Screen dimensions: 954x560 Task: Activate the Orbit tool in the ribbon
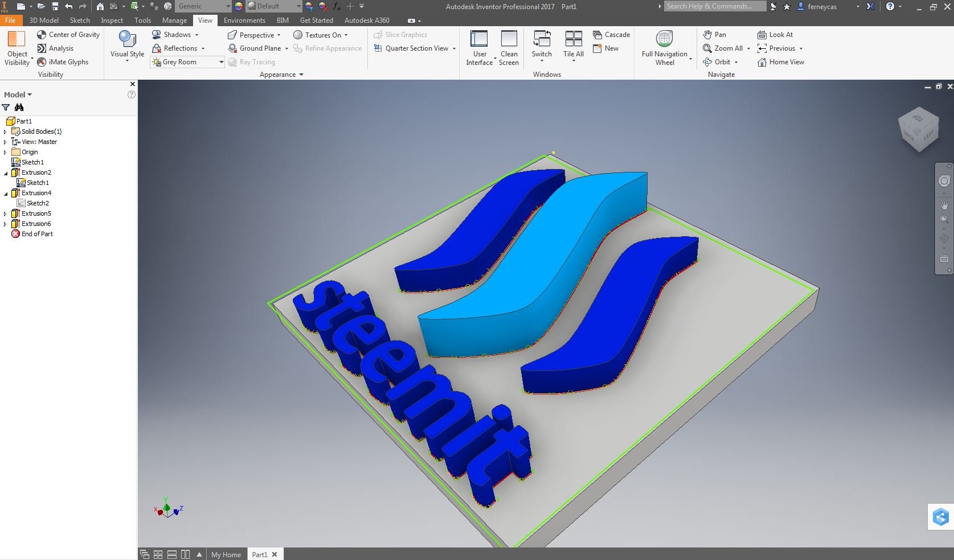pos(716,62)
